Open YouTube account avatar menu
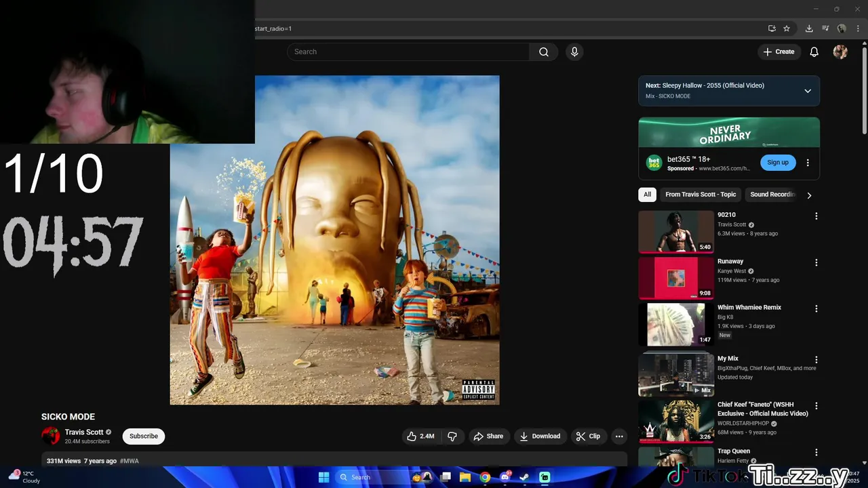This screenshot has width=868, height=488. click(x=840, y=52)
